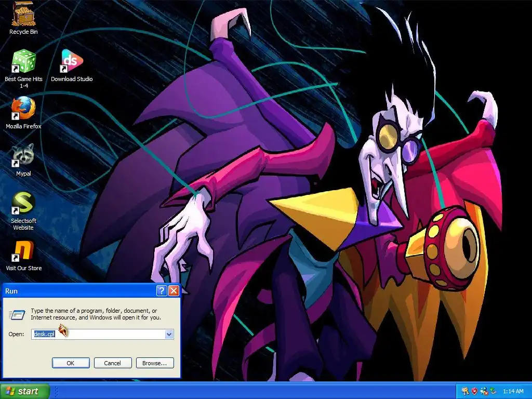Viewport: 532px width, 399px height.
Task: Cancel the Run dialog
Action: [x=112, y=363]
